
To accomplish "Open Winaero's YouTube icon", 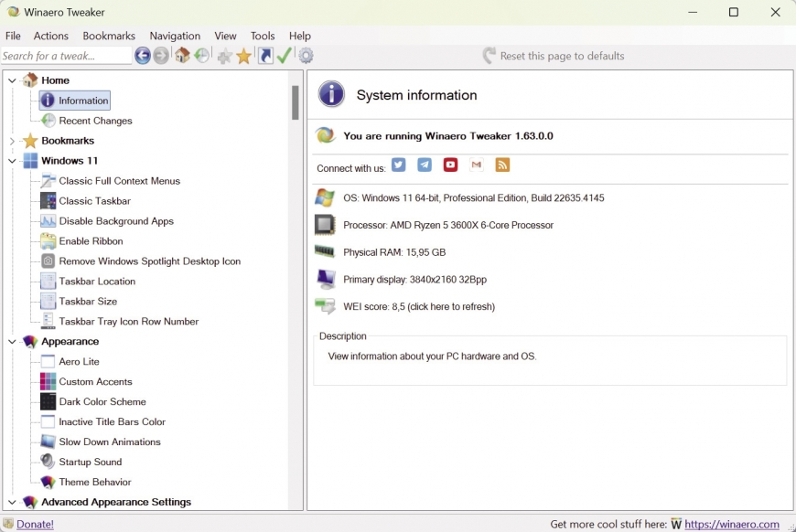I will tap(450, 165).
